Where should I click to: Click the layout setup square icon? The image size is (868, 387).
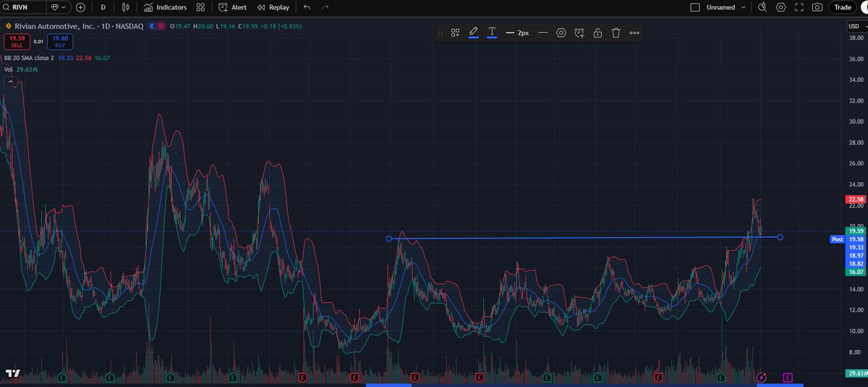tap(695, 7)
